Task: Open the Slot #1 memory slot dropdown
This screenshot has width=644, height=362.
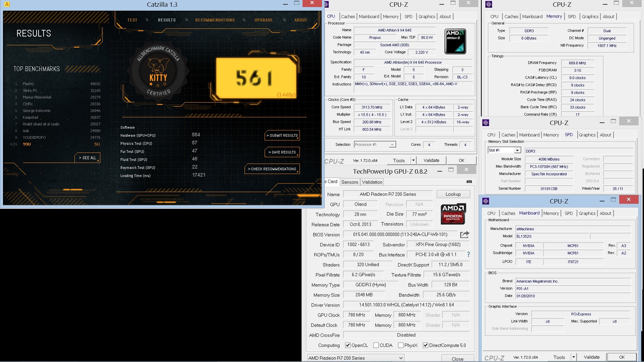Action: tap(518, 150)
